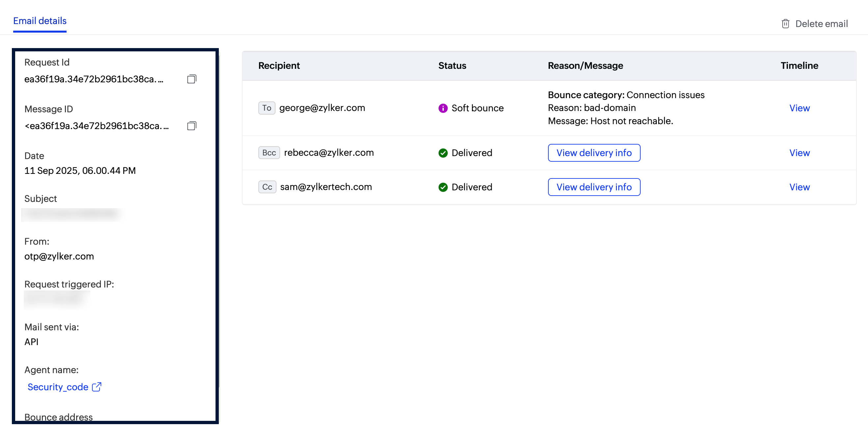View delivery info for rebecca@zylker.com
The width and height of the screenshot is (868, 436).
click(x=594, y=153)
